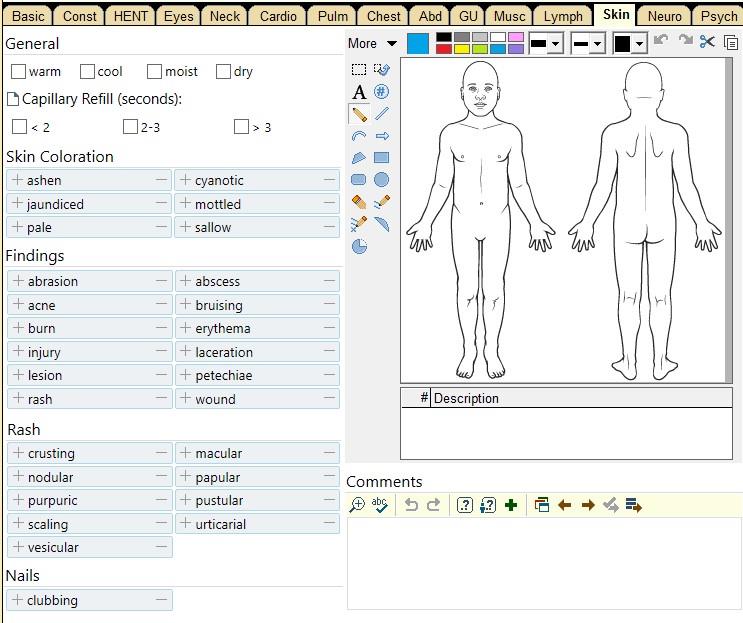
Task: Select the pencil drawing tool
Action: [x=359, y=114]
